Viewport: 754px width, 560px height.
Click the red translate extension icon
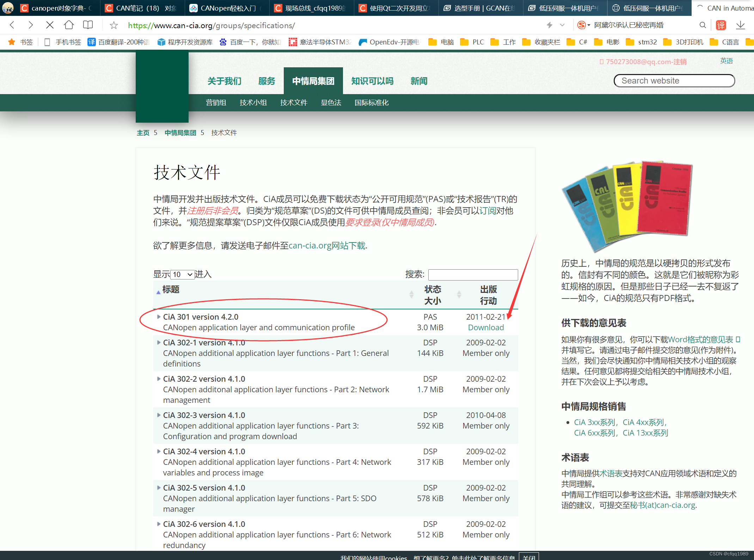(721, 25)
